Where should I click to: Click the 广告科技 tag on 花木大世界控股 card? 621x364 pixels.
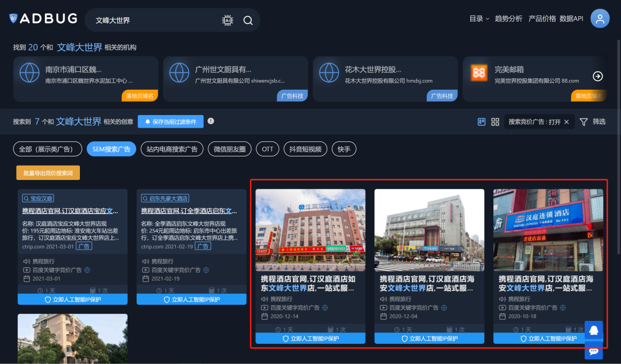[442, 96]
